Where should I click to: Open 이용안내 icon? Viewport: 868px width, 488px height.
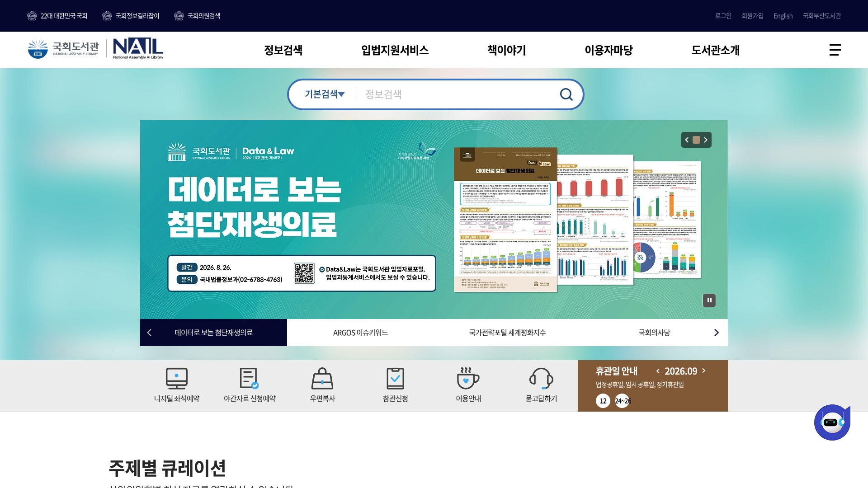coord(468,385)
